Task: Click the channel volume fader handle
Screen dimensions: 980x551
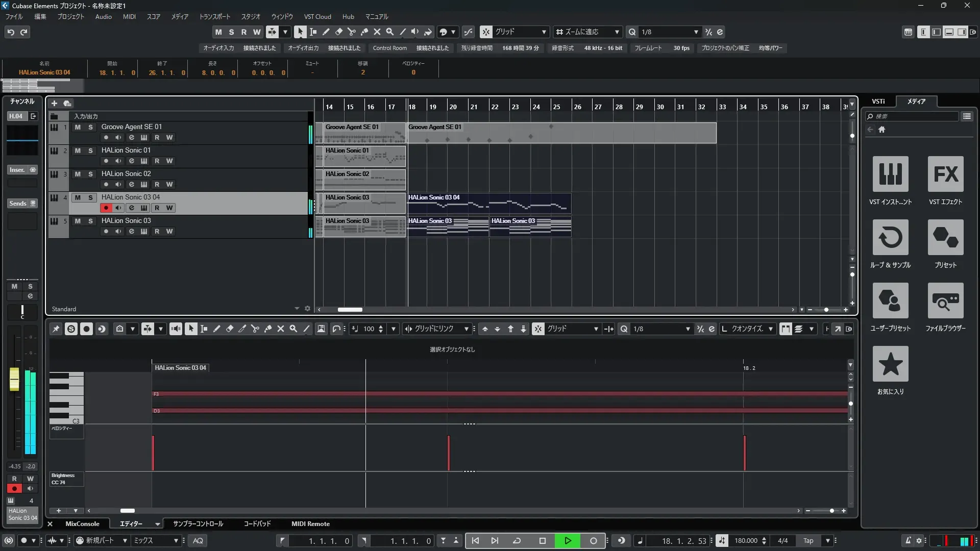Action: point(14,379)
